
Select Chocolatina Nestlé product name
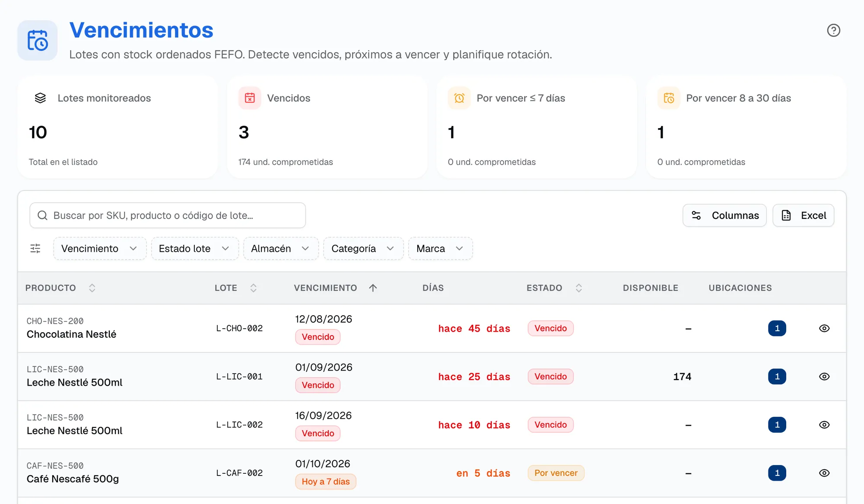[71, 334]
